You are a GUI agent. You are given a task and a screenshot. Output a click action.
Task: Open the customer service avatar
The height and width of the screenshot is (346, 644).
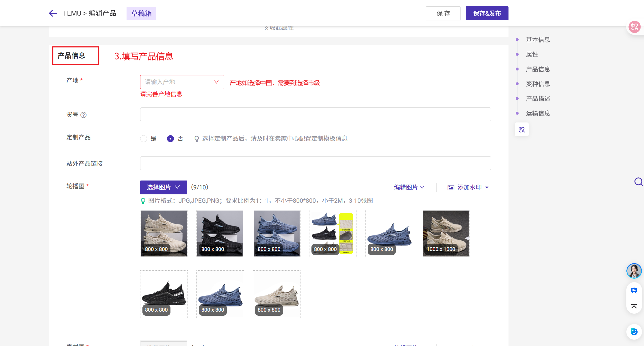point(634,271)
